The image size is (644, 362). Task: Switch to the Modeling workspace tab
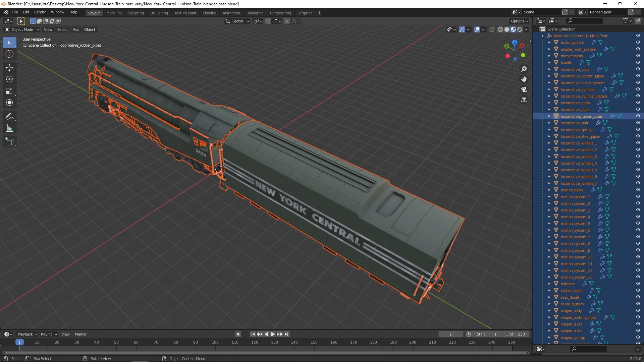(x=114, y=13)
